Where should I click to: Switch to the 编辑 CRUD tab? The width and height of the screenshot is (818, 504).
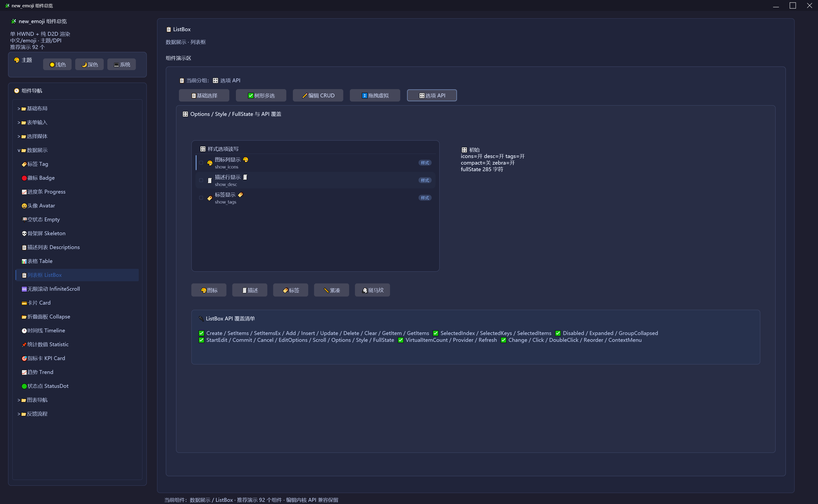(318, 95)
